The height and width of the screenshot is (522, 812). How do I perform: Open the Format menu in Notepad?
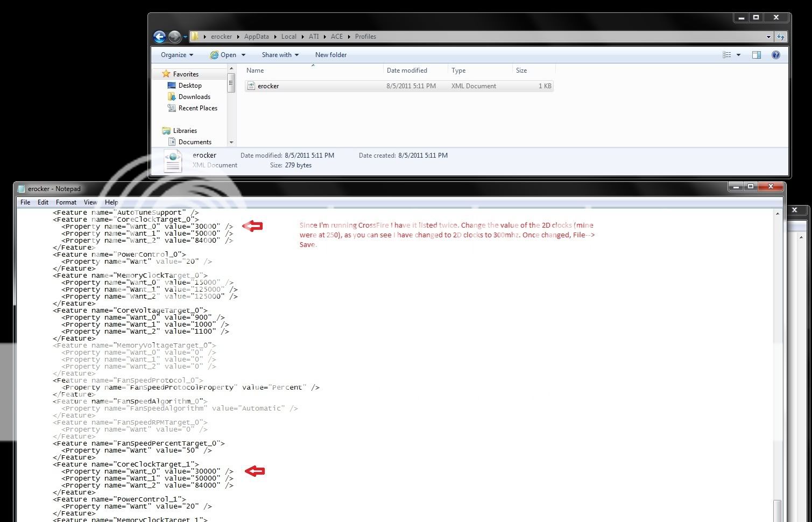(x=66, y=202)
